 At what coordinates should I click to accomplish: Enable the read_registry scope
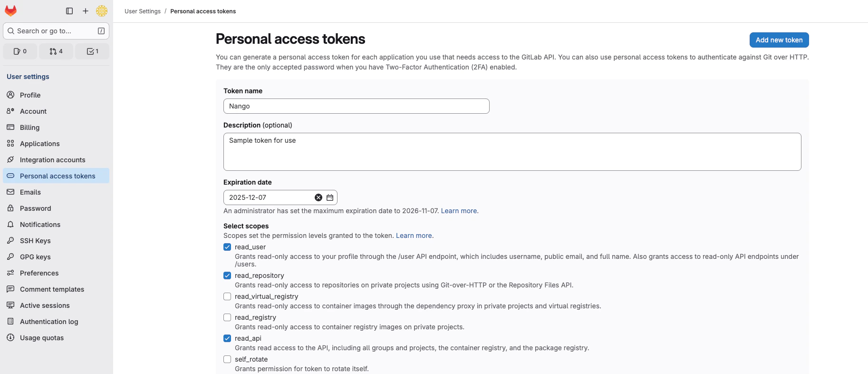227,317
